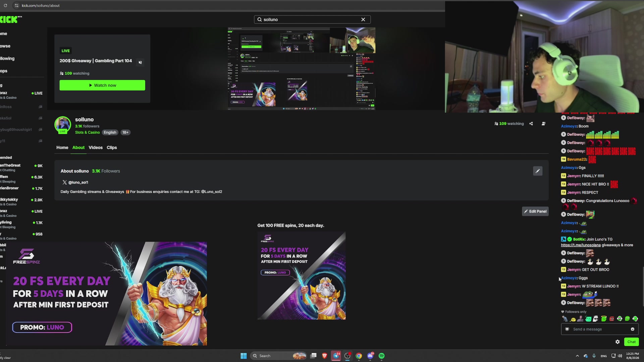Open Discord from the taskbar
This screenshot has width=644, height=362.
click(x=370, y=356)
